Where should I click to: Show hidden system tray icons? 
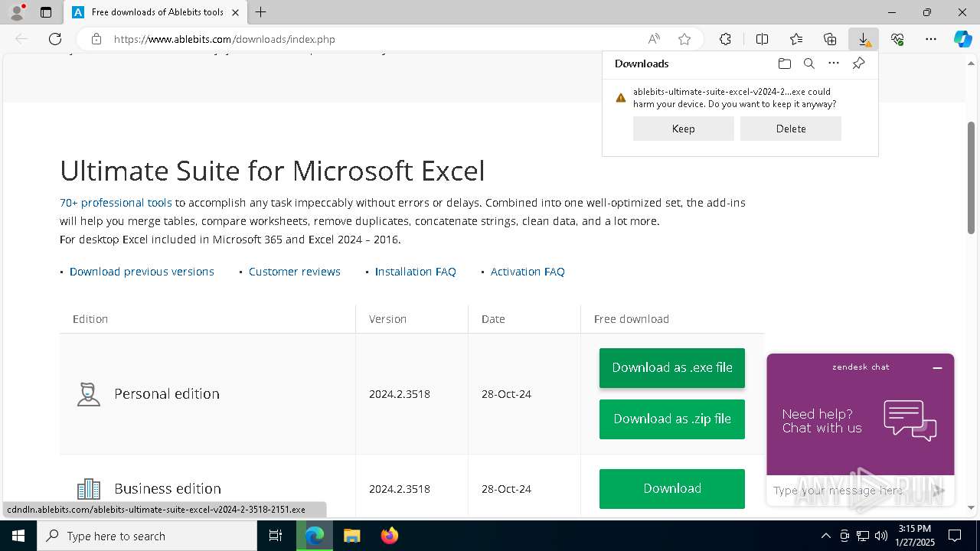pos(825,536)
